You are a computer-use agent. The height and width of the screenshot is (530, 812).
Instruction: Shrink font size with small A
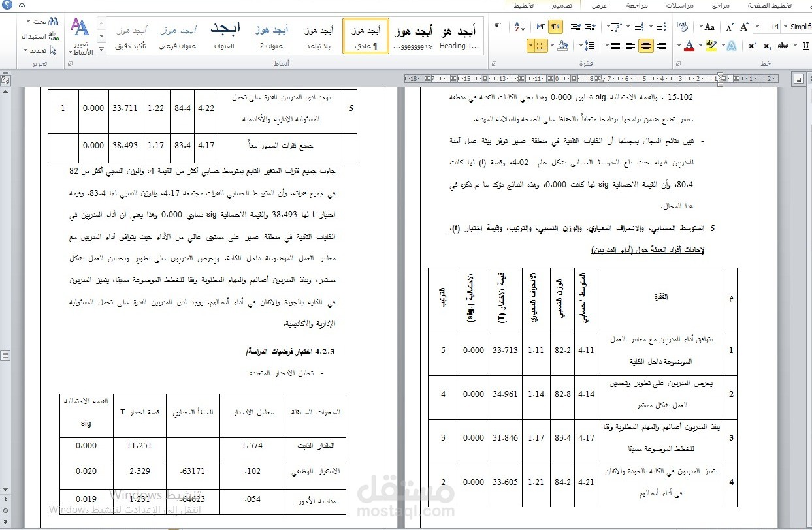[x=730, y=27]
